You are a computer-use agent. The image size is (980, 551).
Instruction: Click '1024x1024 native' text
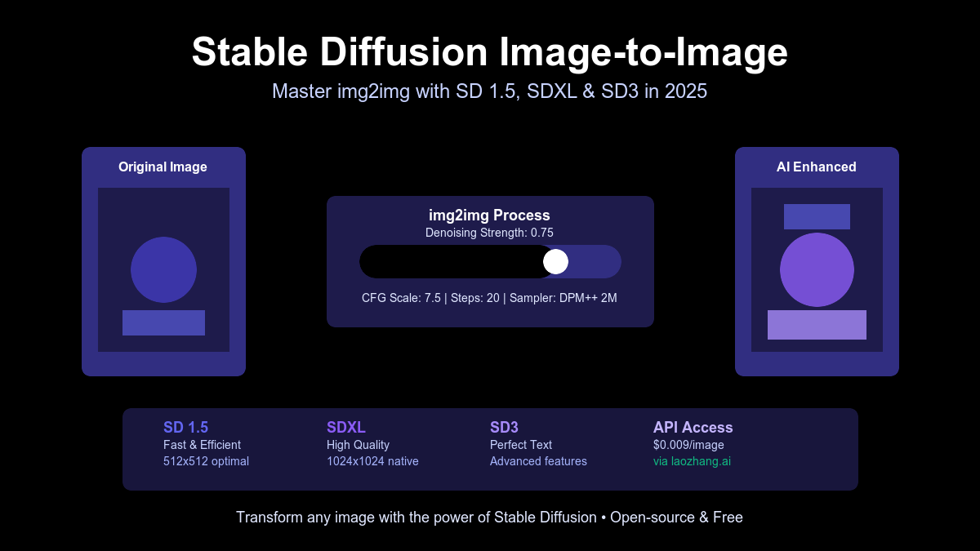[x=372, y=461]
